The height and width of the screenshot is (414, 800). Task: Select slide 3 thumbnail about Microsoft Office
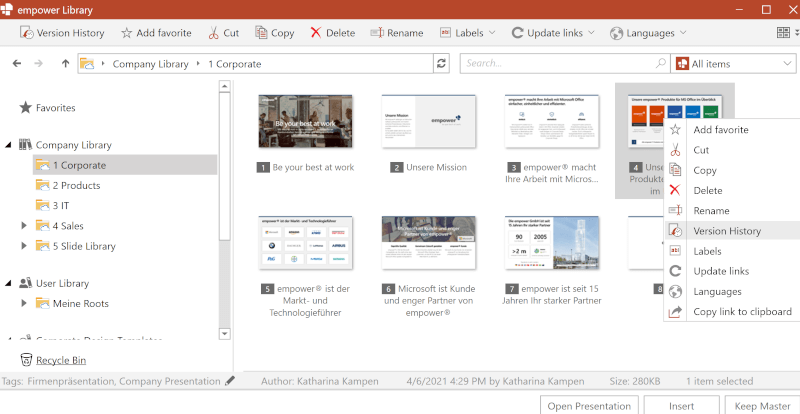pyautogui.click(x=552, y=121)
